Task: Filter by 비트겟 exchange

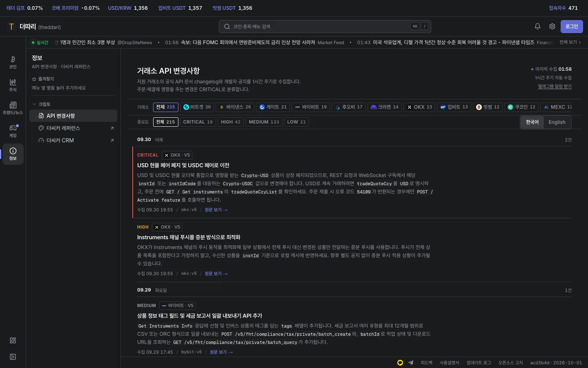Action: 197,107
